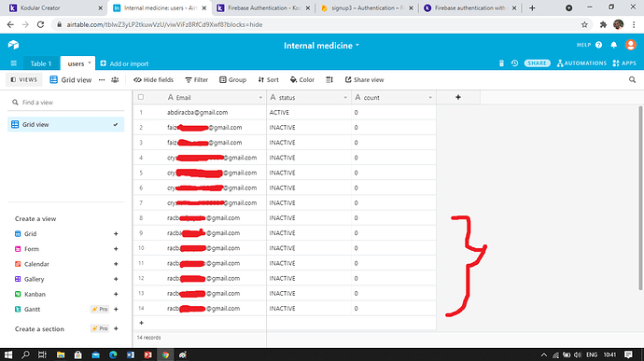Open the Grid view name dropdown
The image size is (644, 361).
pos(71,79)
